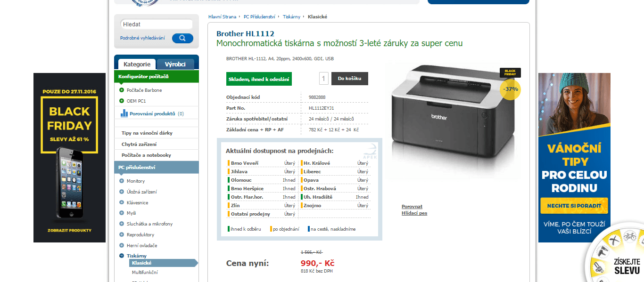
Task: Click the crossed-out 1 566,- Kč price
Action: coord(312,252)
